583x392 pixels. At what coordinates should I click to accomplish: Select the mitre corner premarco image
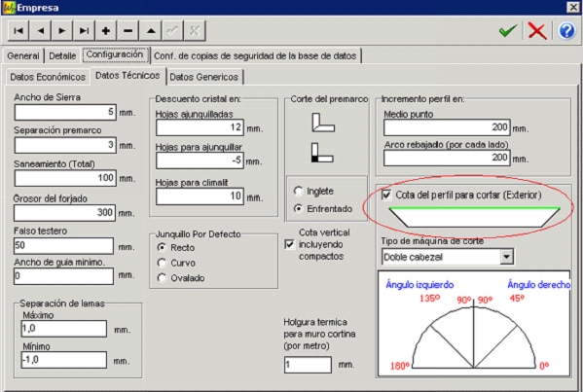pyautogui.click(x=323, y=123)
